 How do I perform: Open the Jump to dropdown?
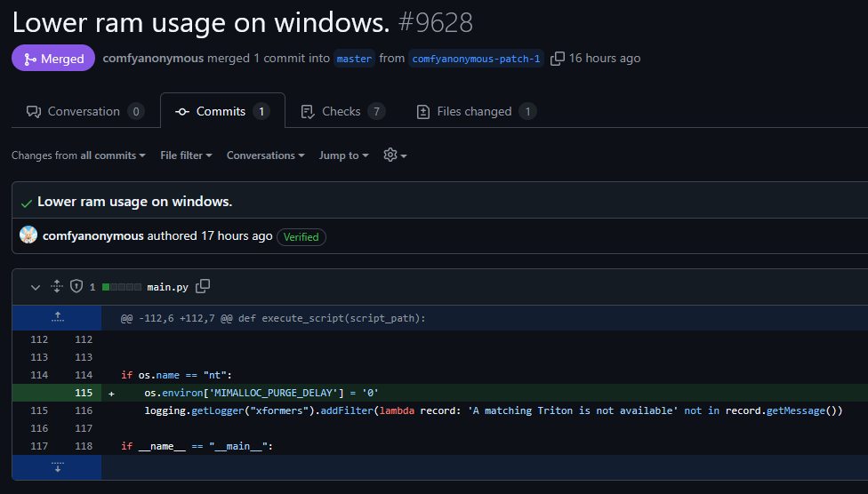tap(343, 155)
